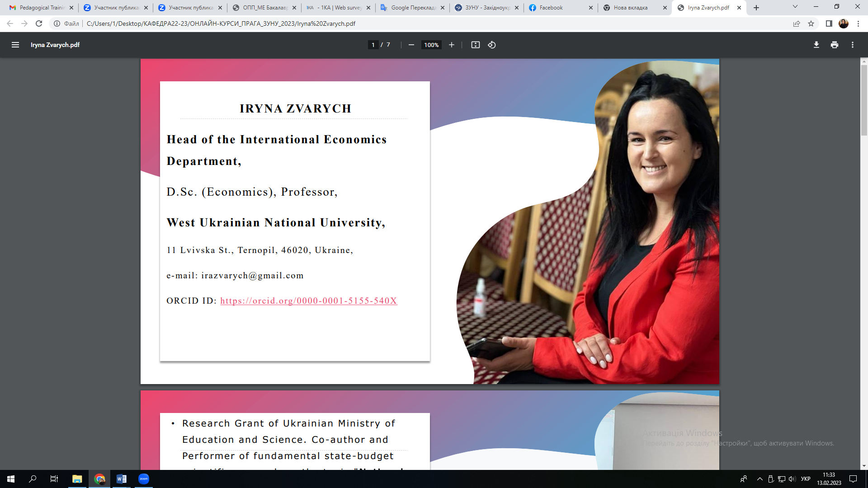Viewport: 868px width, 488px height.
Task: Zoom in the PDF with the plus button
Action: tap(451, 45)
